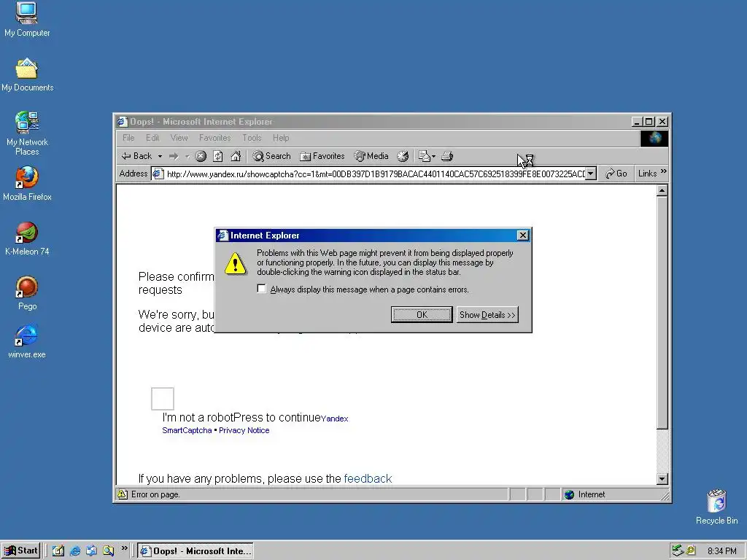Open the File menu
747x560 pixels.
128,138
